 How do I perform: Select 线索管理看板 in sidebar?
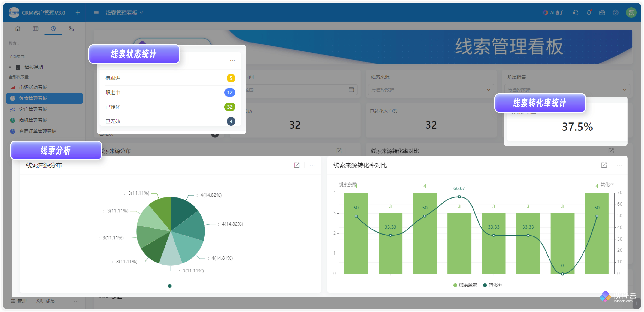tap(44, 98)
